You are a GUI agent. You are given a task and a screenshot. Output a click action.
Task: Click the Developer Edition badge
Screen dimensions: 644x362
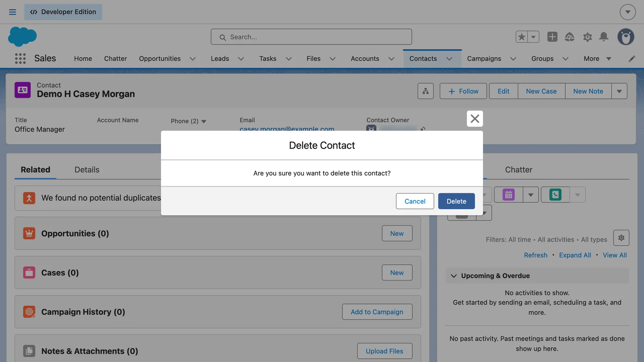[63, 12]
